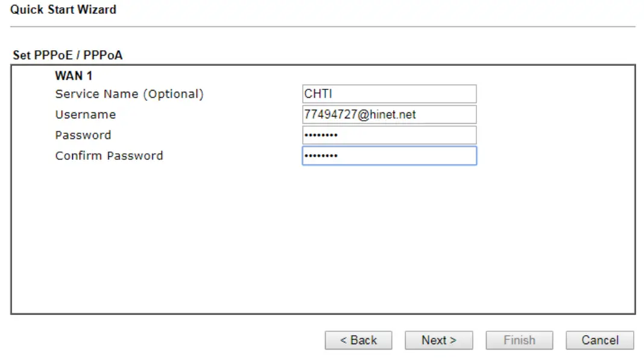The height and width of the screenshot is (358, 644).
Task: Click the masked dots in Confirm Password
Action: click(321, 156)
